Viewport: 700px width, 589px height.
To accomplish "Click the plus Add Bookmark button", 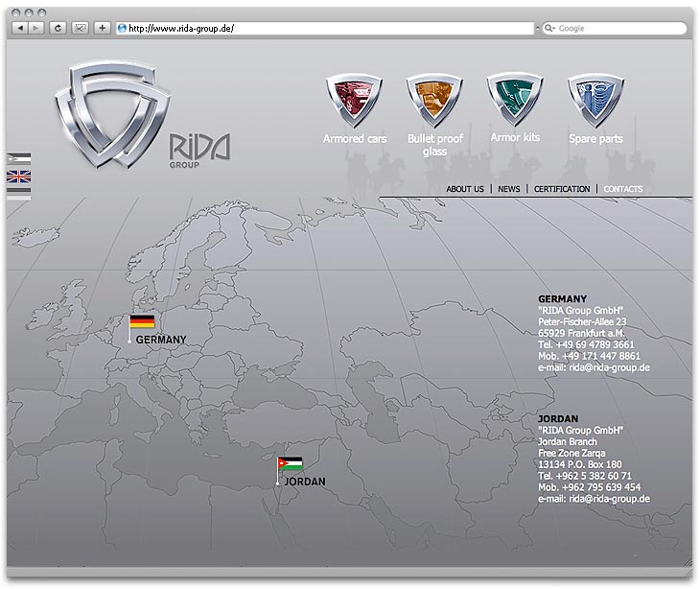I will point(103,28).
